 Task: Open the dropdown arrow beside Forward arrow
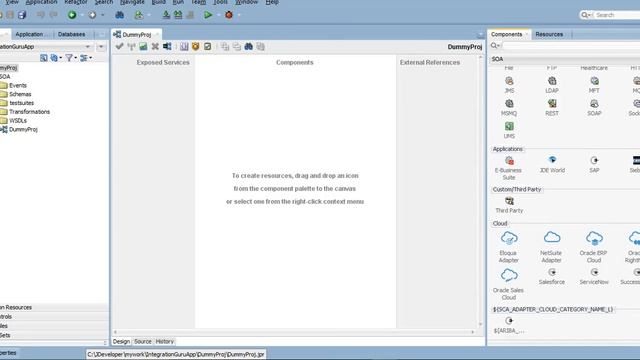click(102, 15)
